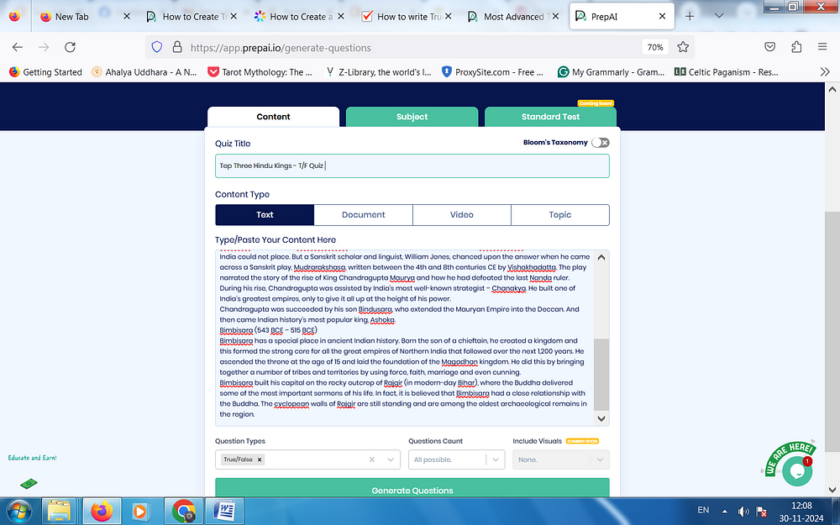
Task: Open the Firefox extensions puzzle icon
Action: point(796,47)
